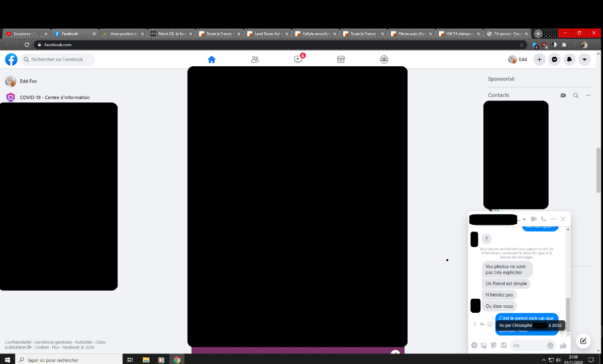The width and height of the screenshot is (603, 364).
Task: Open Contacts options three dots
Action: (588, 95)
